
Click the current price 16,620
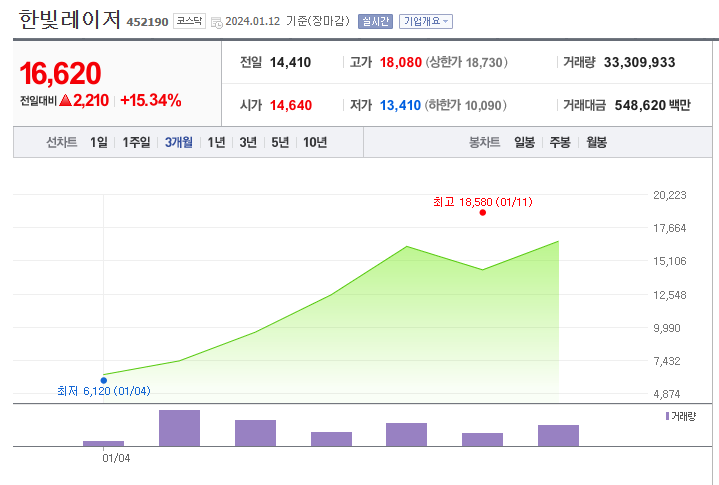pyautogui.click(x=60, y=73)
